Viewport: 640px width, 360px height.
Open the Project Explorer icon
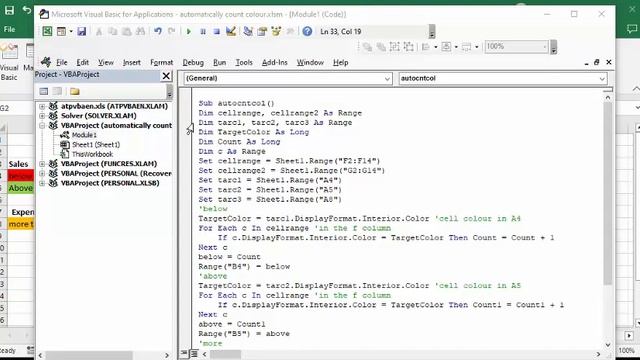pyautogui.click(x=248, y=31)
